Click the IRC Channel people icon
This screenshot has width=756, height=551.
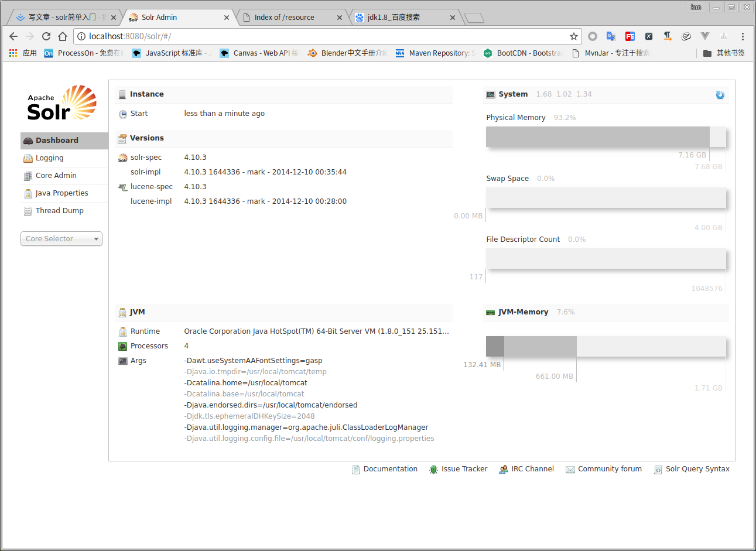tap(504, 470)
